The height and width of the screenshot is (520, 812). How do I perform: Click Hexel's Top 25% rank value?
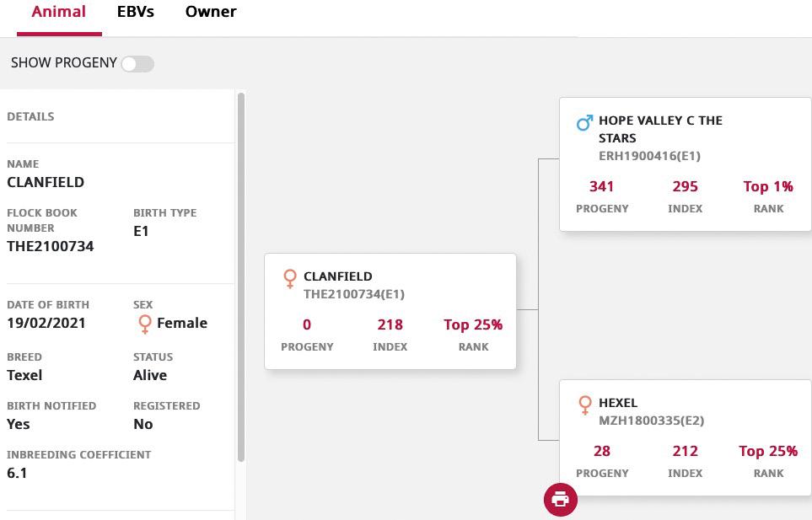768,451
